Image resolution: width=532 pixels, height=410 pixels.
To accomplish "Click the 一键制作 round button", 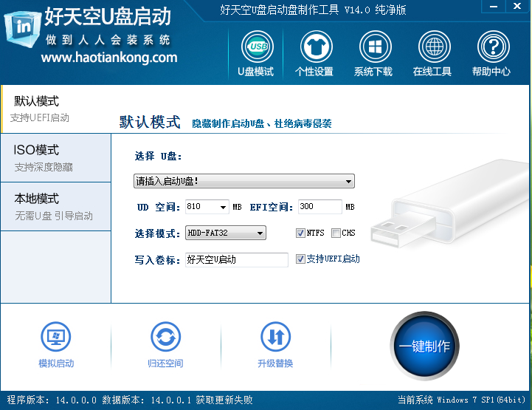I will (424, 346).
